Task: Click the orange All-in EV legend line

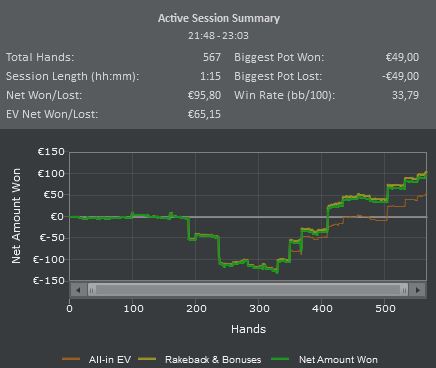Action: [x=71, y=359]
